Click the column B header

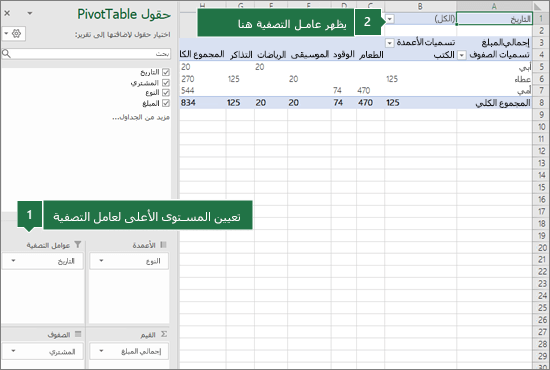[x=421, y=6]
